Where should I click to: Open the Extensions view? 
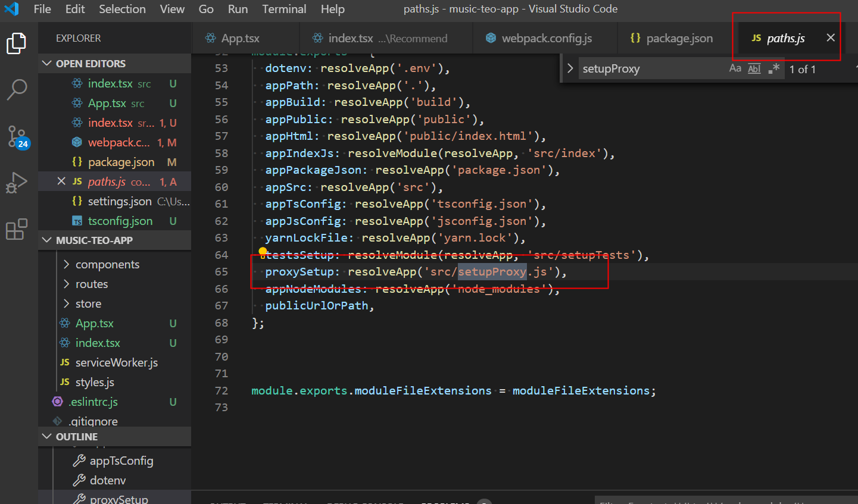coord(17,229)
